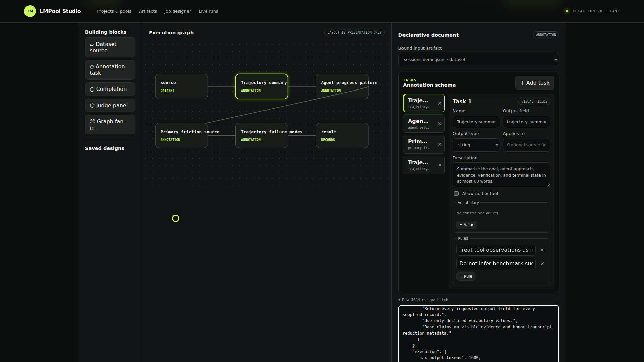Click the Applies to input field

click(x=527, y=145)
